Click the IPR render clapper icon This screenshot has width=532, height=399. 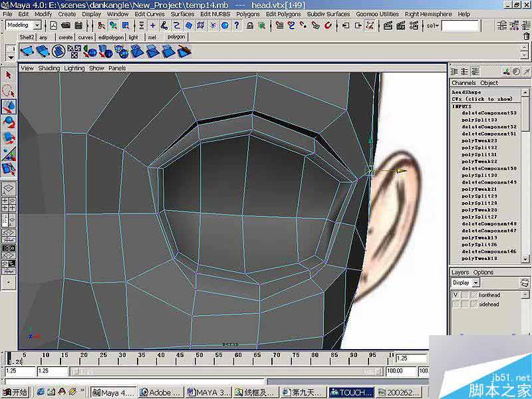pos(400,25)
